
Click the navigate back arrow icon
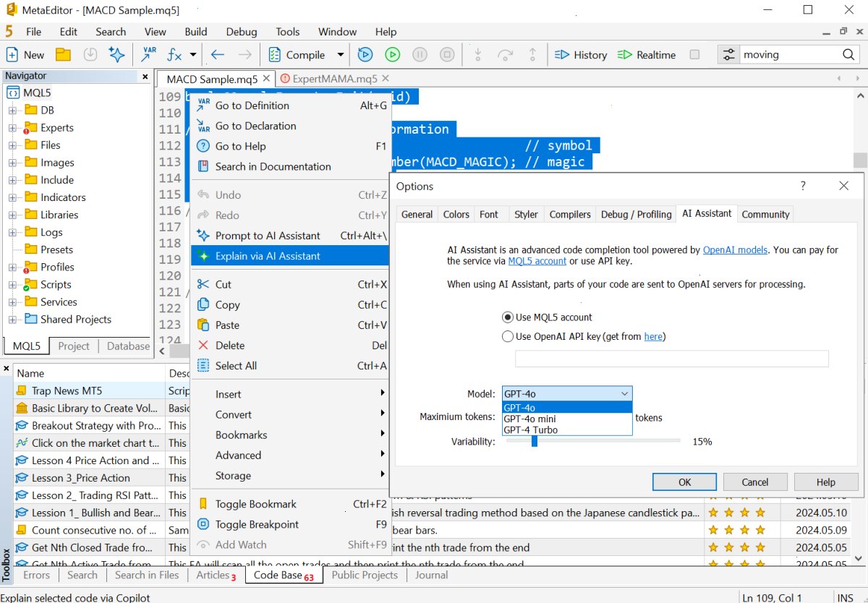tap(218, 54)
